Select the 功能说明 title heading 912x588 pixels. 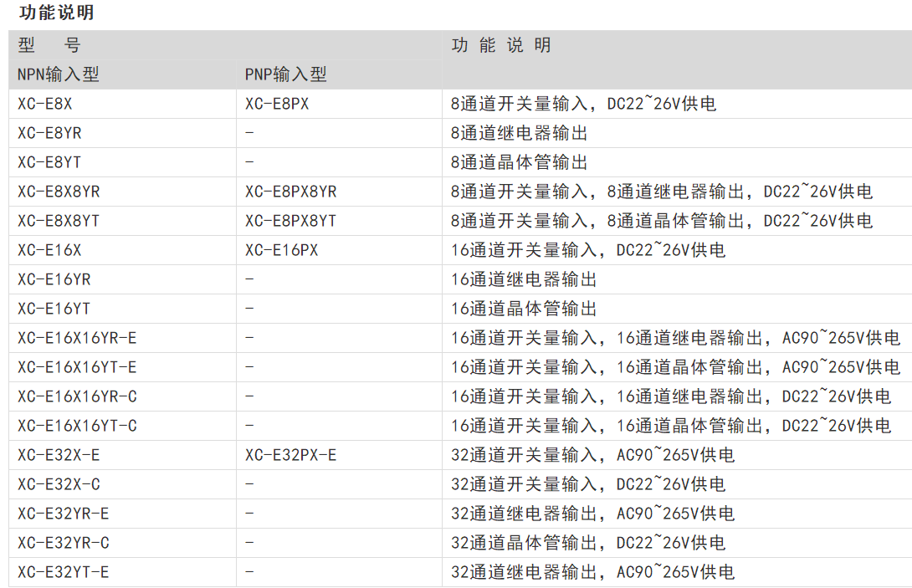click(56, 13)
